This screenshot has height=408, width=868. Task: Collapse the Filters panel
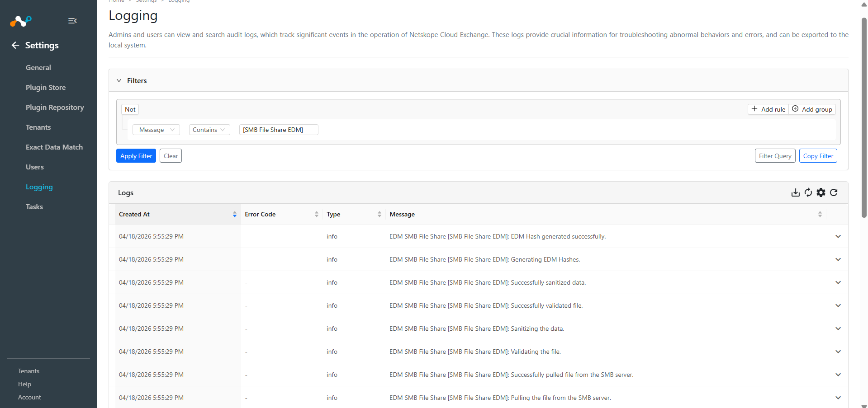(119, 81)
